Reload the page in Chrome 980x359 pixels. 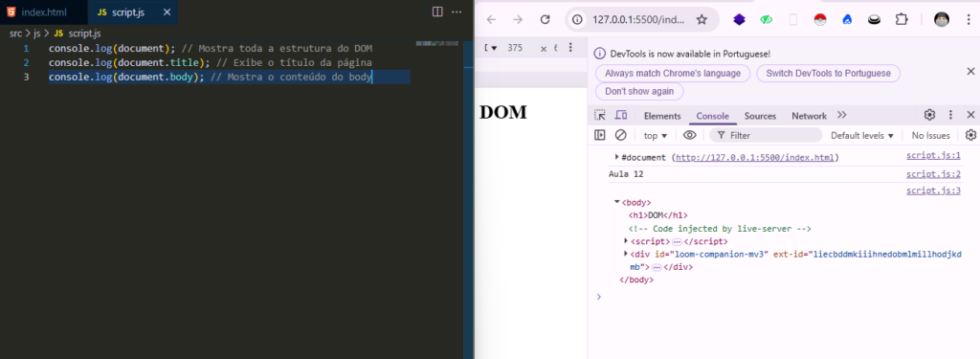545,19
